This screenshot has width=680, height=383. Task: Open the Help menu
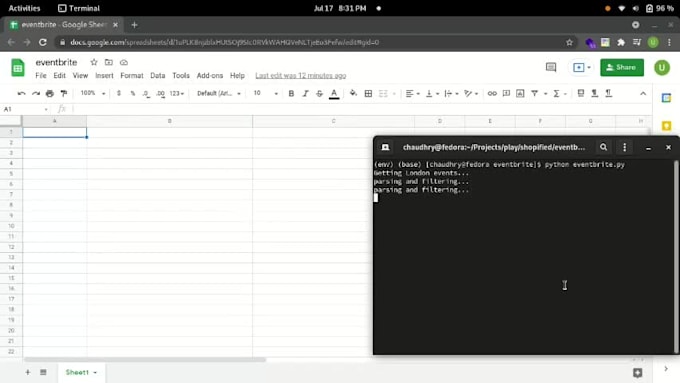coord(237,75)
